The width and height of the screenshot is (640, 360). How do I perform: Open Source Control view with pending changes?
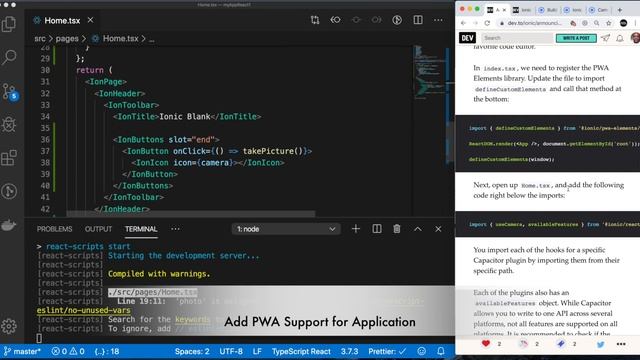click(9, 91)
